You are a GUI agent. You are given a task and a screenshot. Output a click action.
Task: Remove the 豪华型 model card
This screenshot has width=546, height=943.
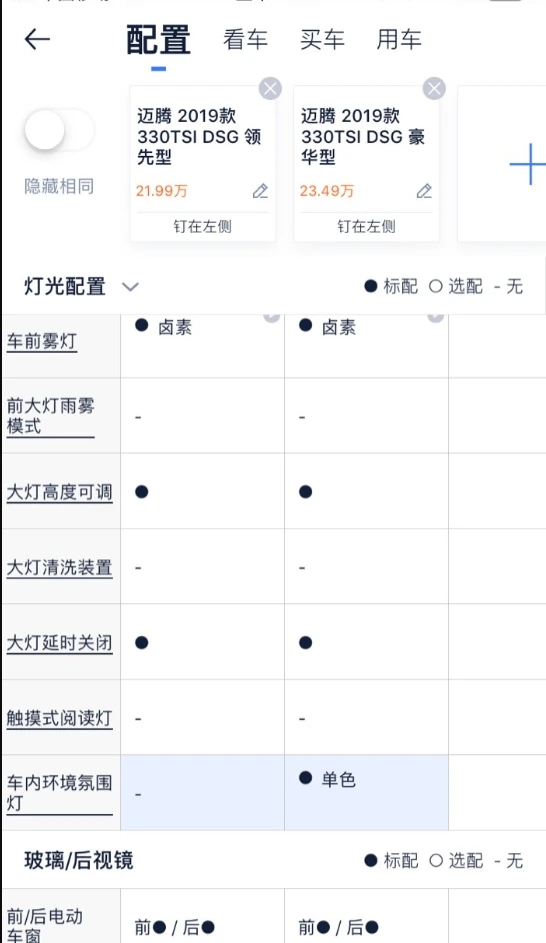point(434,88)
